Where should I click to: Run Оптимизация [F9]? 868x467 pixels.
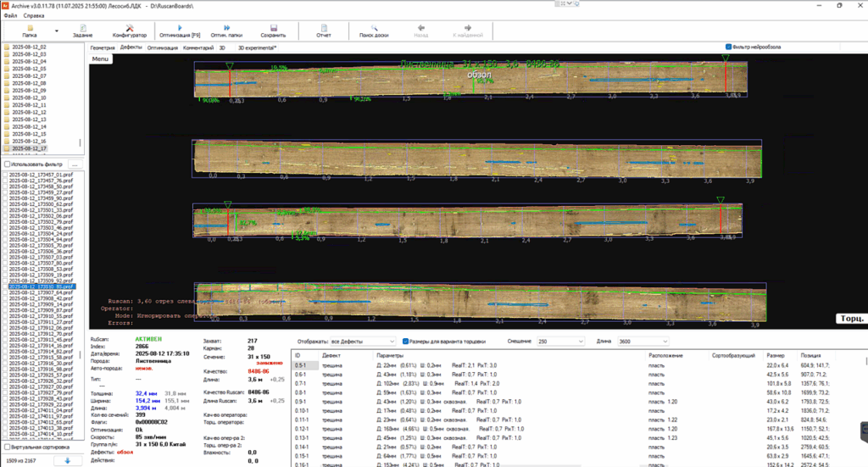pos(180,31)
